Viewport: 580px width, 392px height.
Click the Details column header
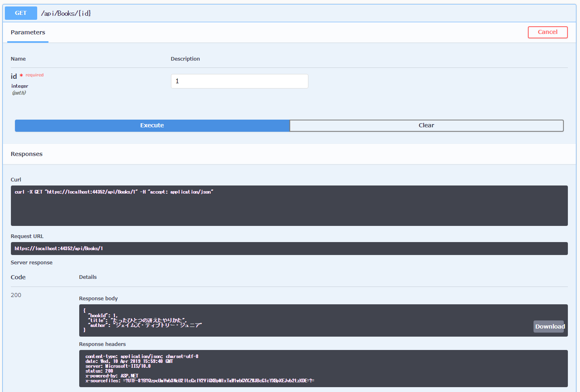click(x=88, y=277)
